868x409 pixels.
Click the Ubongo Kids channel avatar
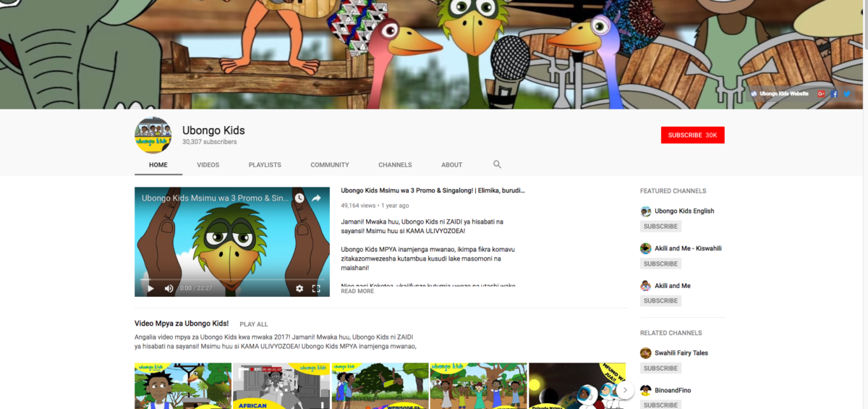[153, 135]
